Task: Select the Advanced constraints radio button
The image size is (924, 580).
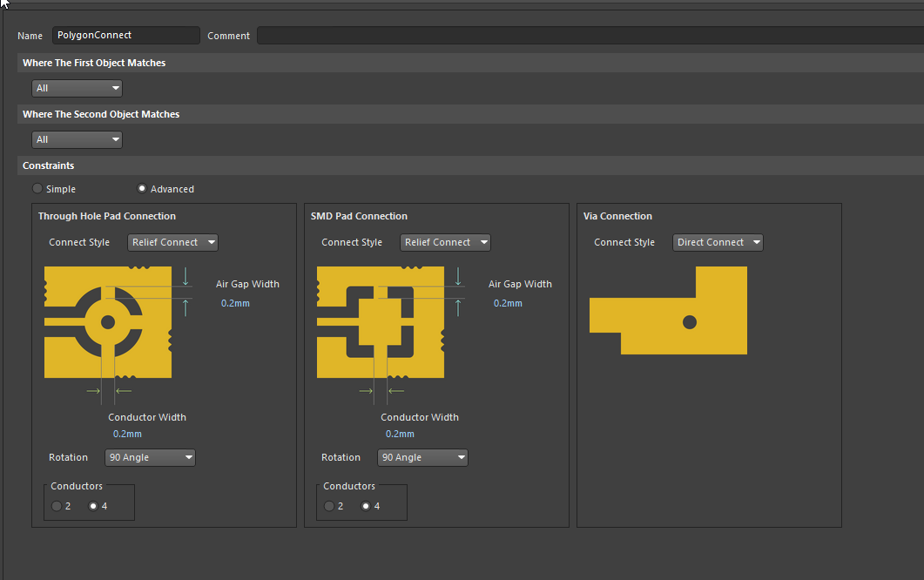Action: point(141,189)
